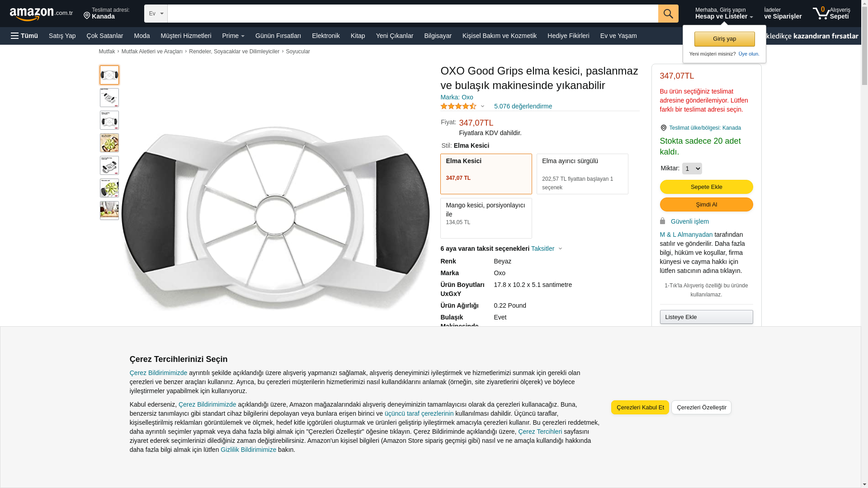The width and height of the screenshot is (868, 488).
Task: Select the Elma Kesici style option
Action: coord(486,174)
